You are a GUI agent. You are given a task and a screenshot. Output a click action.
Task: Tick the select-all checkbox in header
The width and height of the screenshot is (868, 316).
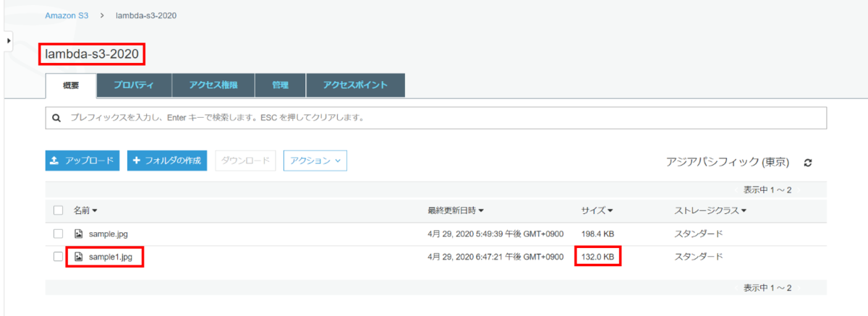(59, 210)
